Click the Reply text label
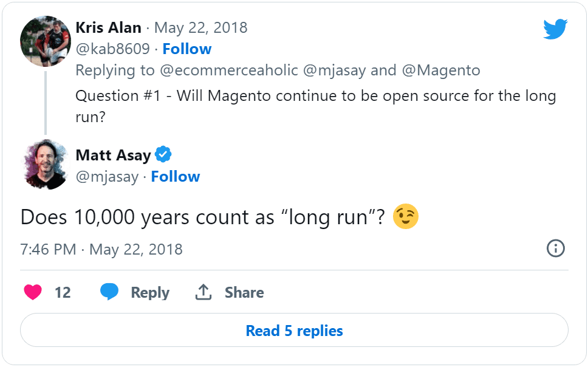Screen dimensions: 588x367 150,292
